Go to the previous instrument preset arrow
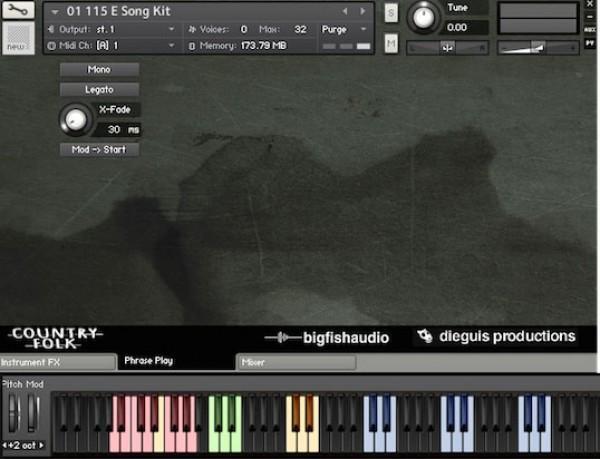This screenshot has width=600, height=459. tap(346, 11)
